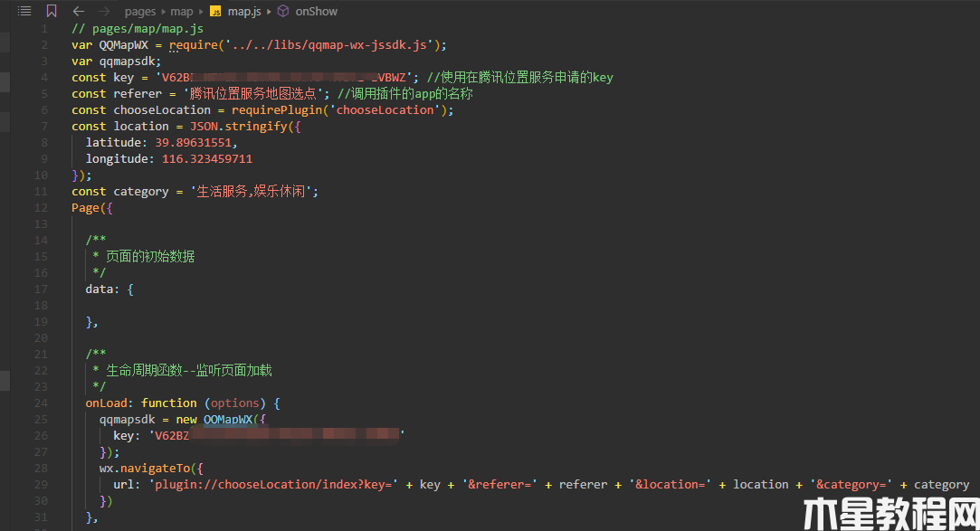Click comment '生命周期函数--监听页面加载'

(x=189, y=371)
